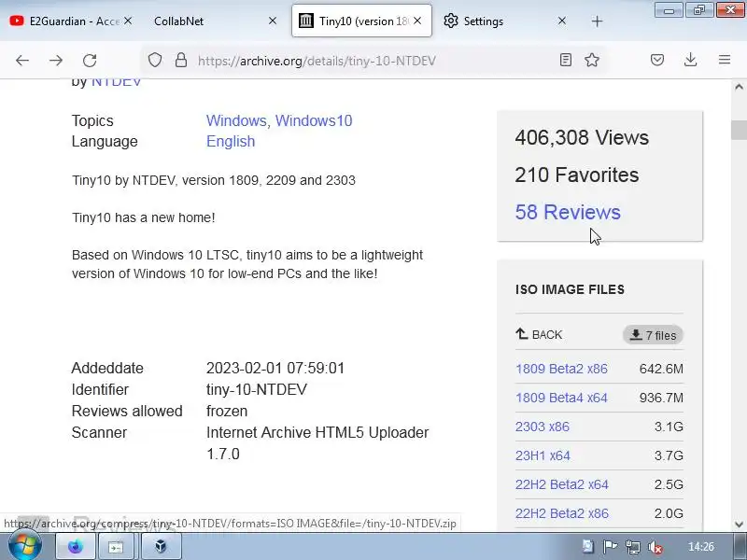The width and height of the screenshot is (747, 560).
Task: Open the terminal-like taskbar window icon
Action: click(x=116, y=547)
